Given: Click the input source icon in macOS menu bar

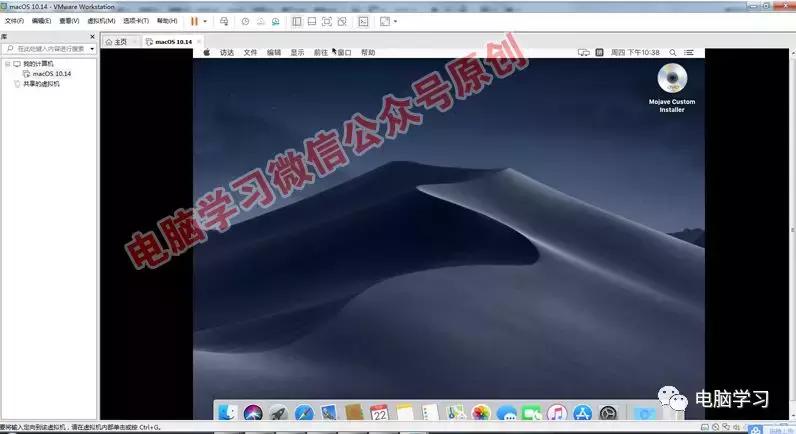Looking at the screenshot, I should pos(599,52).
